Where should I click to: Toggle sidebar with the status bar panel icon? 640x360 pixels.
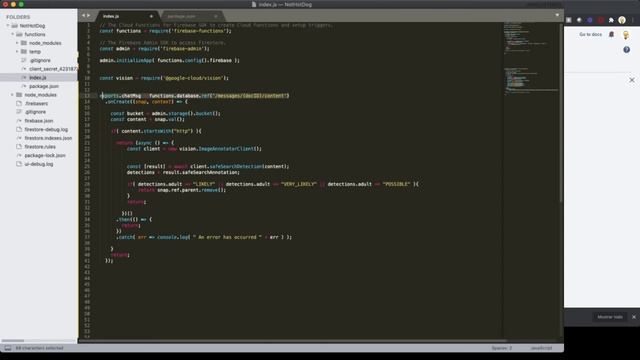point(8,348)
